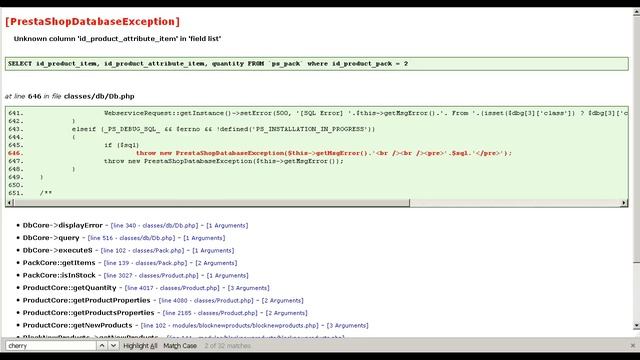Click the 'Unknown column' error message

coord(118,39)
